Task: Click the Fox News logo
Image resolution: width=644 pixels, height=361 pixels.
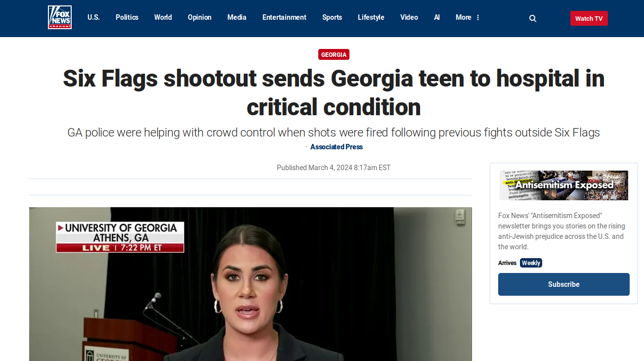Action: click(x=60, y=17)
